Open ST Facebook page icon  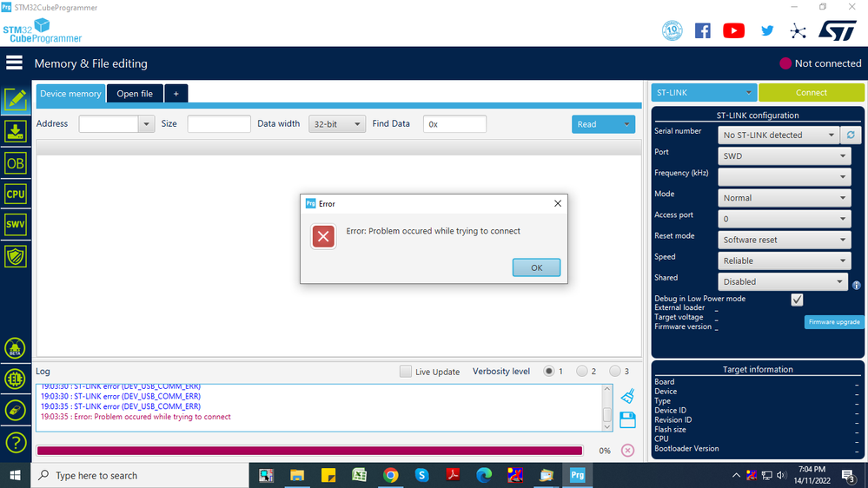[x=703, y=30]
